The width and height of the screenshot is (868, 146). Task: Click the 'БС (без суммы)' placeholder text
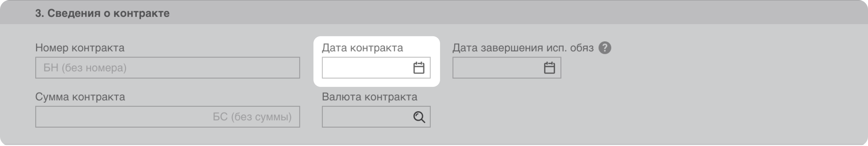point(252,117)
